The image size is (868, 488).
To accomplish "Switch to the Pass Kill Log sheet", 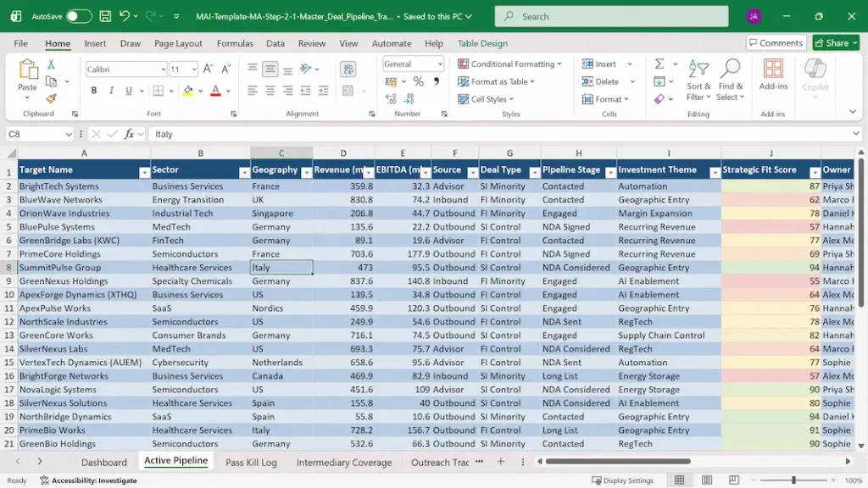I will [251, 463].
